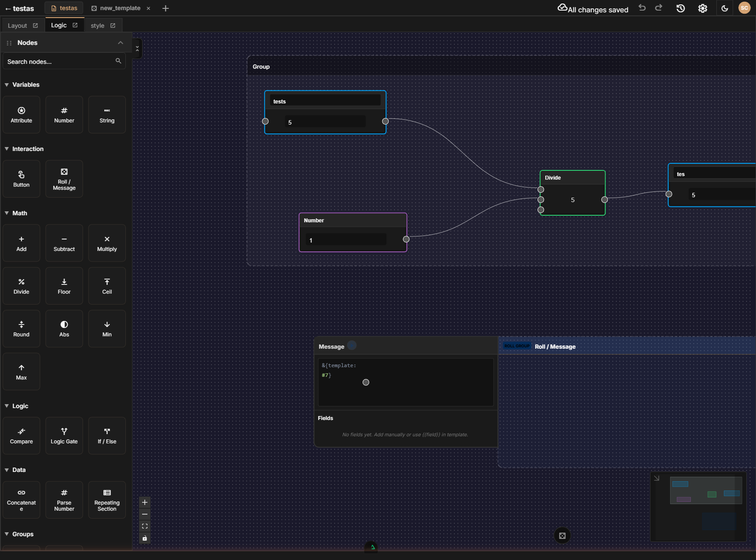756x560 pixels.
Task: Toggle the canvas lock
Action: [145, 538]
